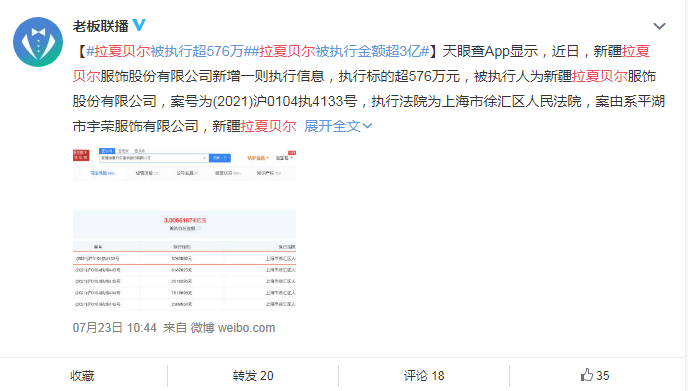688x391 pixels.
Task: Open the 老板联播 profile avatar
Action: 38,42
